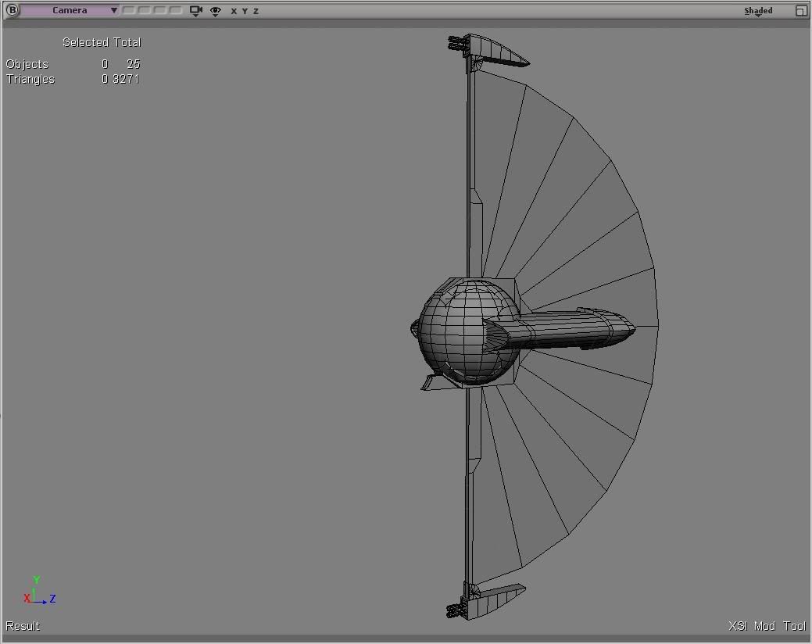The width and height of the screenshot is (812, 644).
Task: Click the first memo camera slot
Action: point(128,10)
